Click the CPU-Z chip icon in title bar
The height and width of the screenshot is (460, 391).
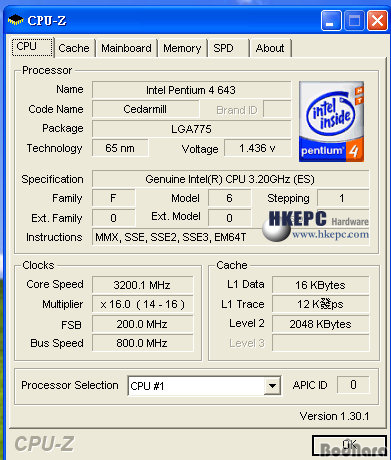pos(15,21)
